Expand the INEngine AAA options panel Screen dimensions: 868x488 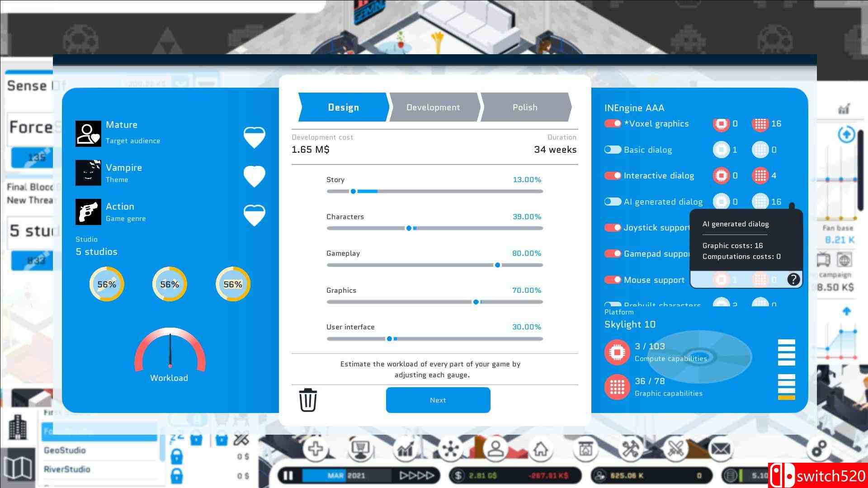click(635, 108)
